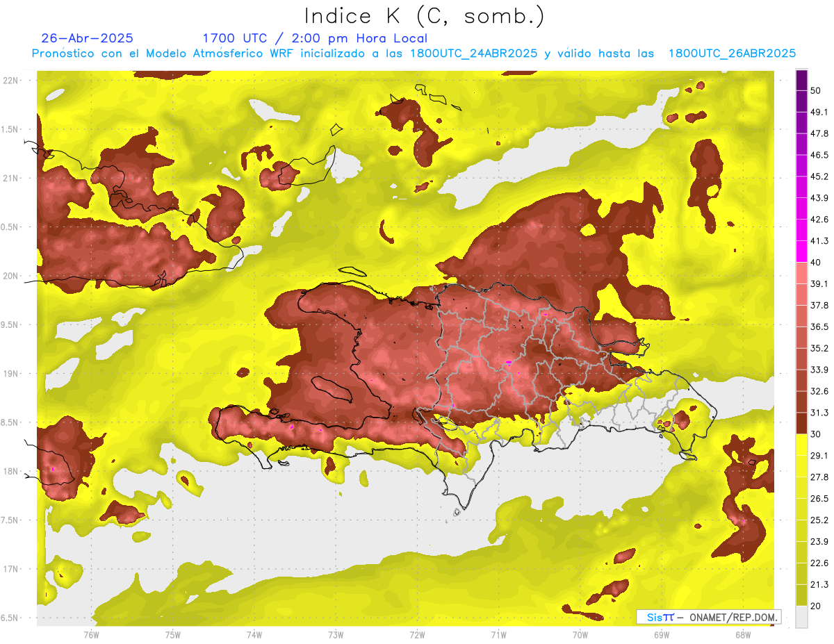Click the legend value '31.3'
The width and height of the screenshot is (834, 644).
click(819, 413)
